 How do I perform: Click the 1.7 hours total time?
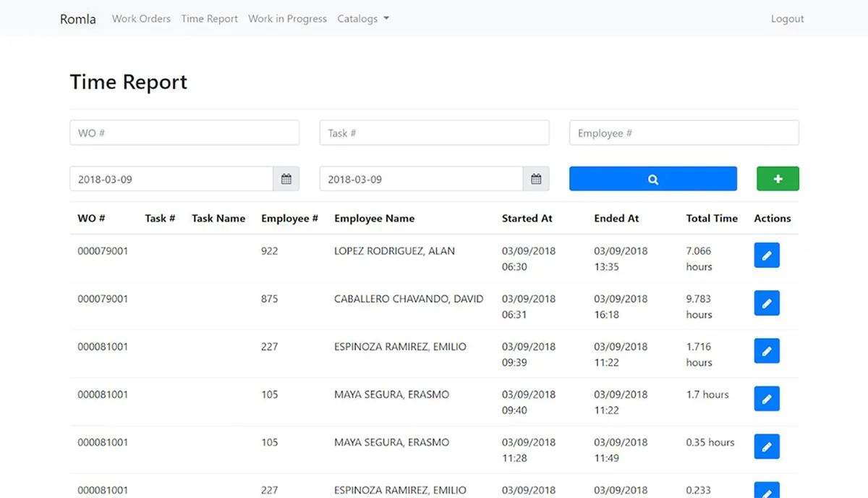pos(707,394)
